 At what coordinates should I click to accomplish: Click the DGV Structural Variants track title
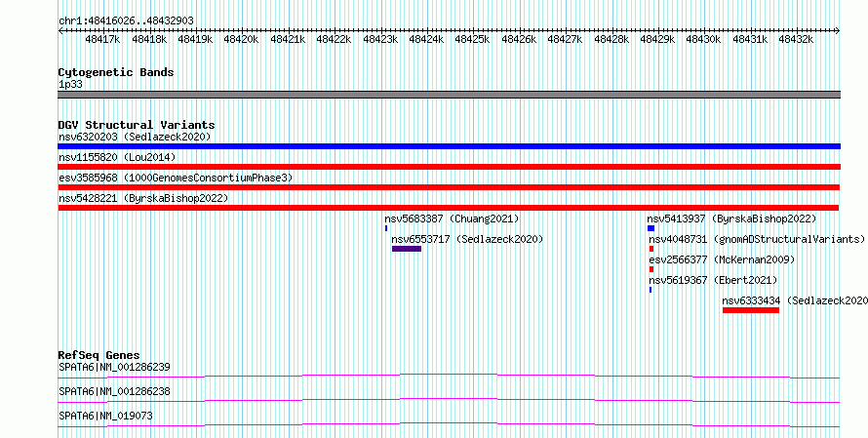pyautogui.click(x=137, y=125)
